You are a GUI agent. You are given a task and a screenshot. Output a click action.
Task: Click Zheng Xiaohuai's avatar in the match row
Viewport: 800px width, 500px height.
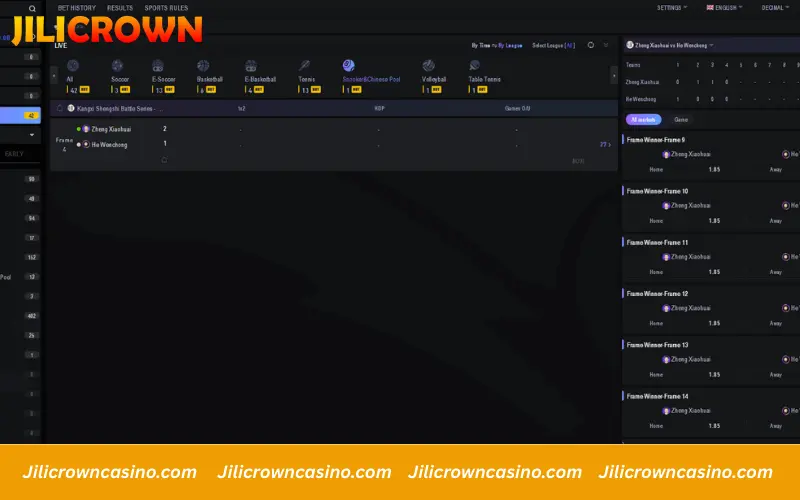(x=86, y=129)
